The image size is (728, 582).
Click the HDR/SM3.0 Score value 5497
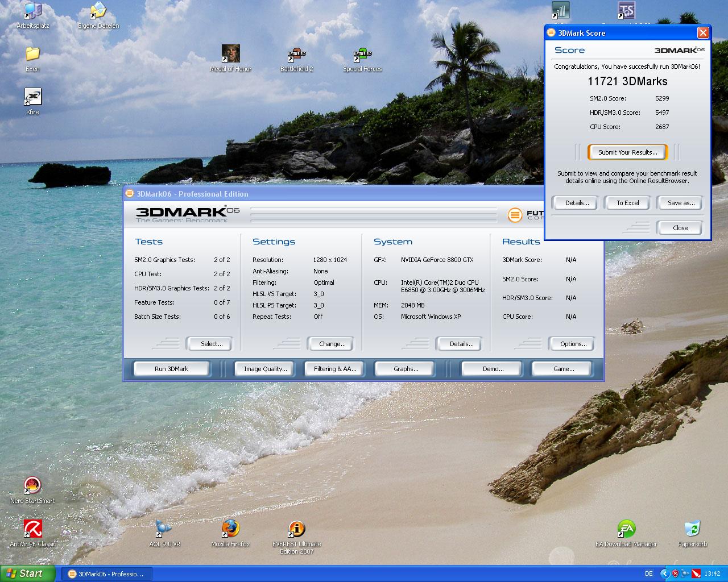click(662, 113)
